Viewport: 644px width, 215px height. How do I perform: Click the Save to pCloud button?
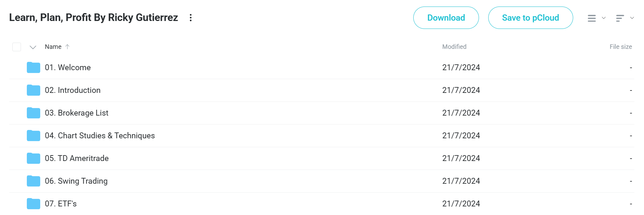pos(531,18)
